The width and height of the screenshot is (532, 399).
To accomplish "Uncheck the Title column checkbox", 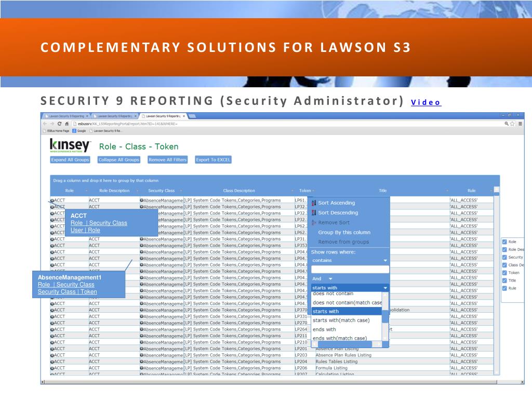I will [504, 281].
